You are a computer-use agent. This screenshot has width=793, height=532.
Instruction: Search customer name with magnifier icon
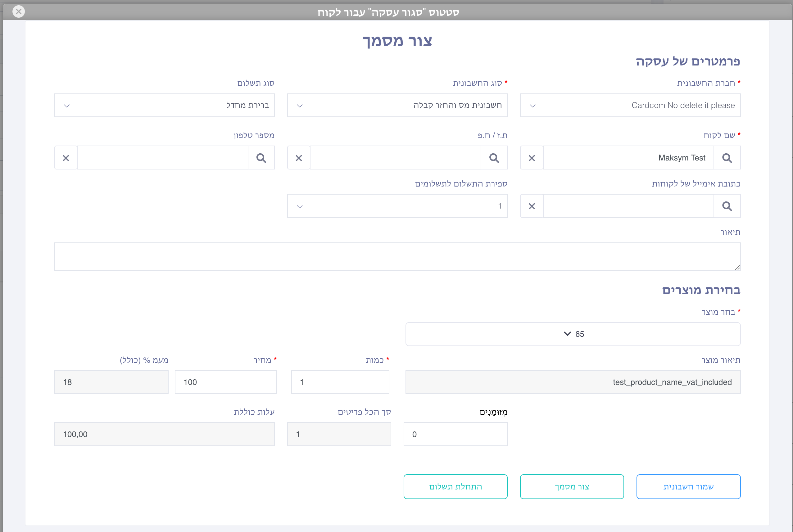727,158
